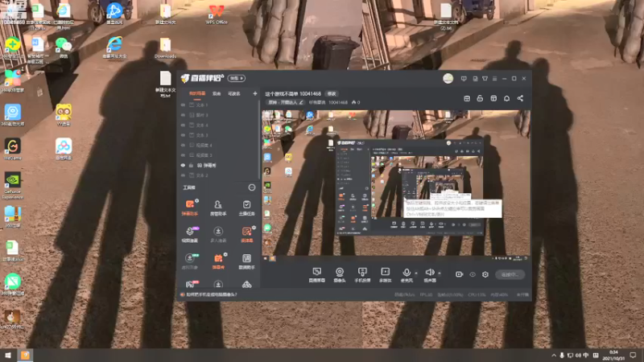Open the hamburger menu in the title bar
This screenshot has width=644, height=362.
click(494, 78)
